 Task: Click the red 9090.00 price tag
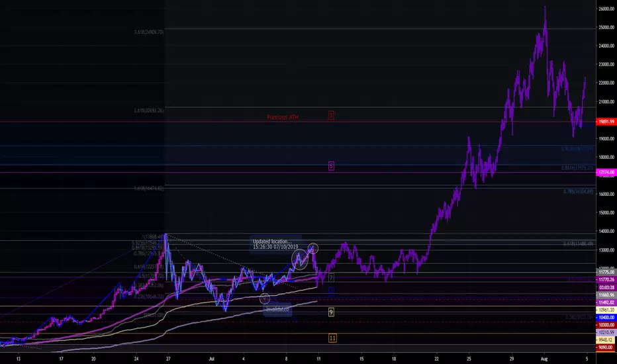[x=606, y=347]
